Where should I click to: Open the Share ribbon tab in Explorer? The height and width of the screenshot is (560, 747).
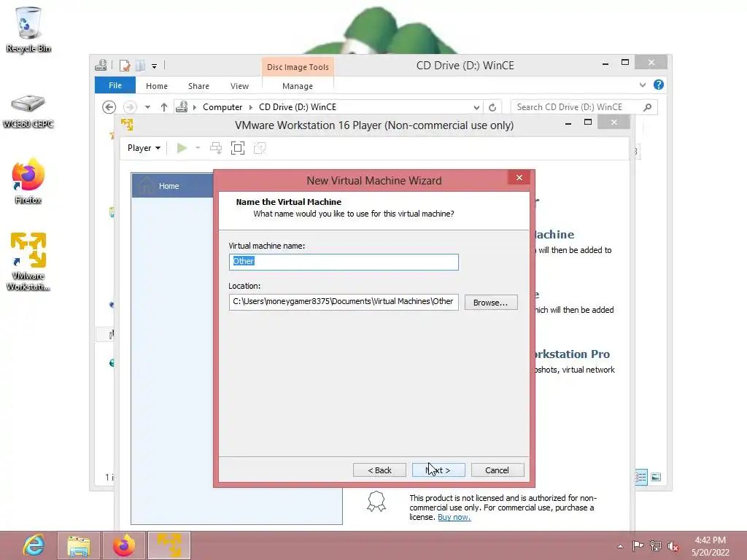[x=198, y=86]
